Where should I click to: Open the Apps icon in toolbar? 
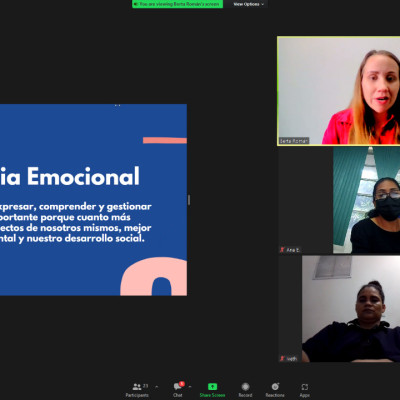305,387
